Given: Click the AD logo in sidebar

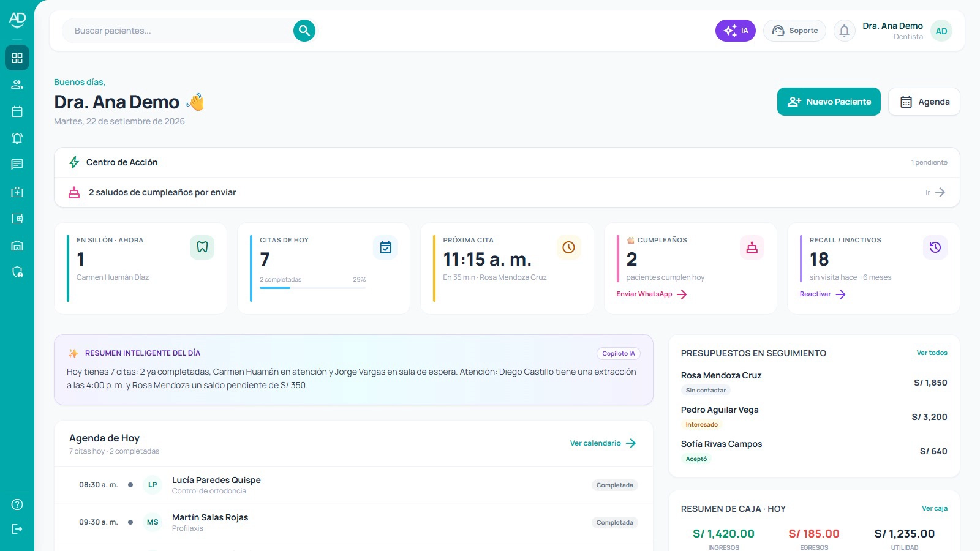Looking at the screenshot, I should [x=17, y=20].
